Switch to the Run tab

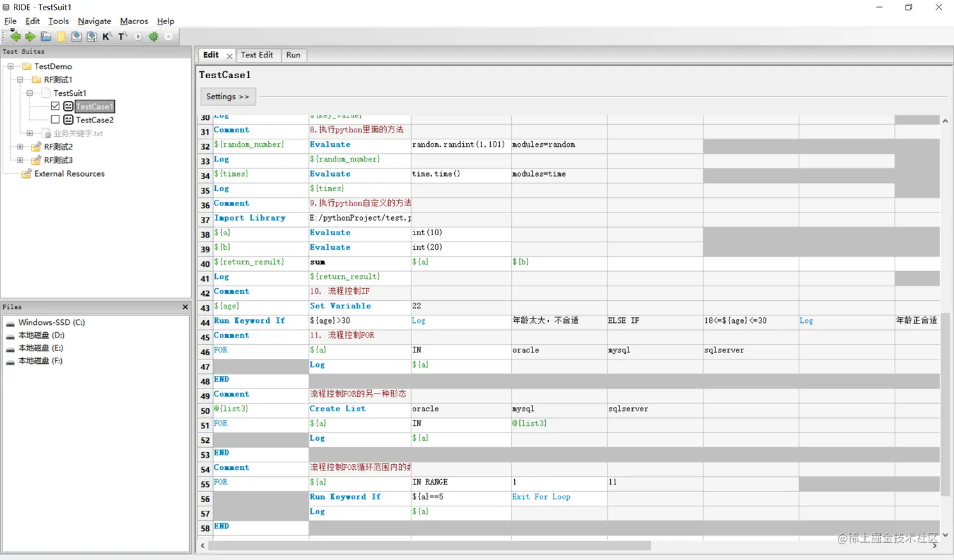(x=293, y=55)
